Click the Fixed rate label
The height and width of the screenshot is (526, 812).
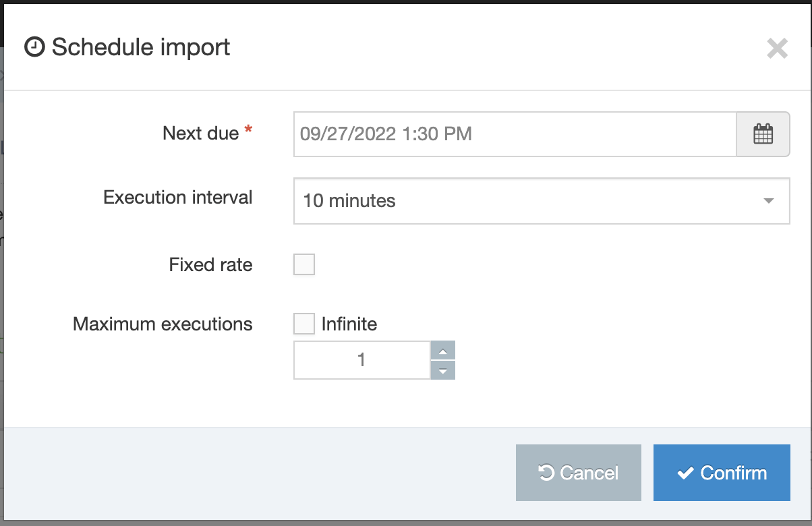click(210, 264)
